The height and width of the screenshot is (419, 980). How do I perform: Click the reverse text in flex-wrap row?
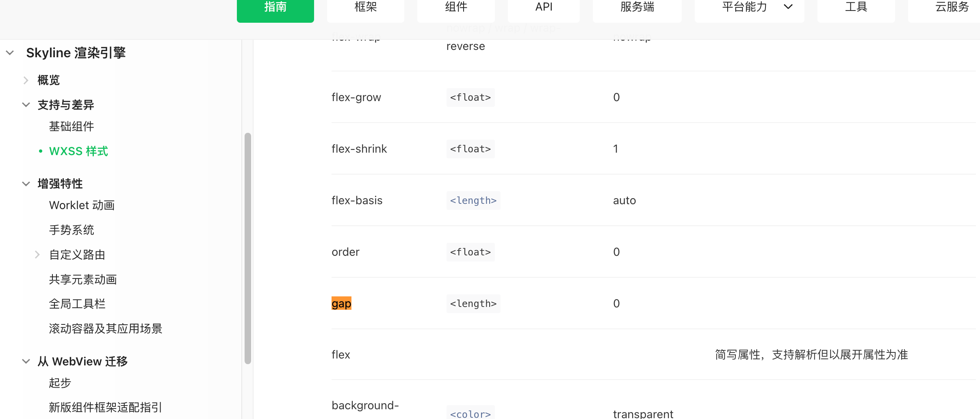point(466,46)
